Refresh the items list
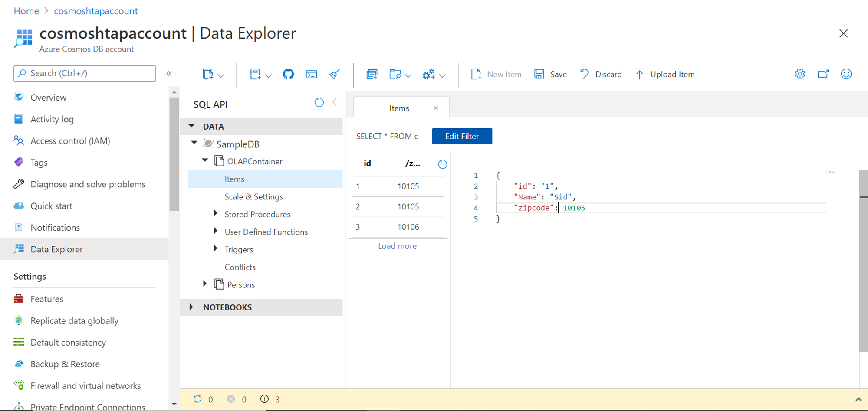Viewport: 868px width, 411px height. [442, 164]
